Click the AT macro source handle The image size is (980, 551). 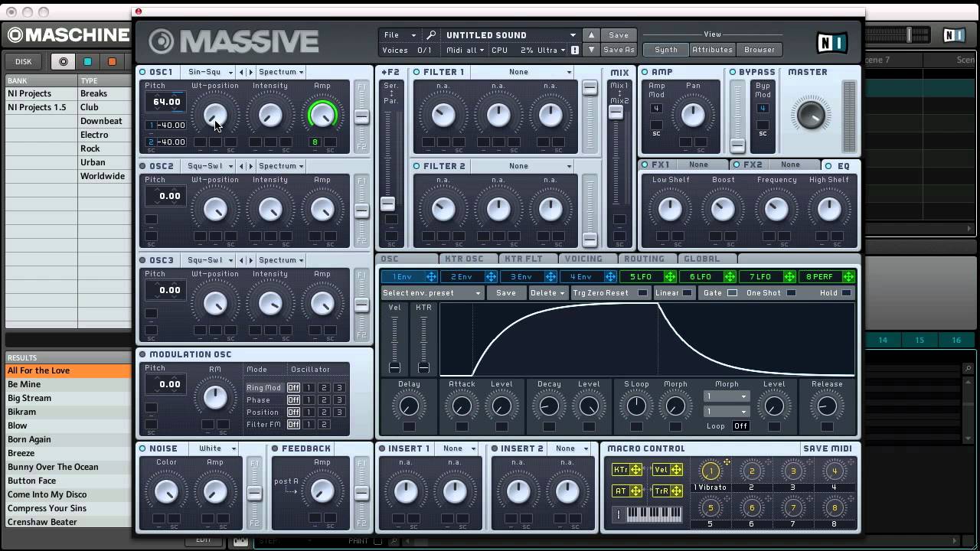(x=635, y=491)
